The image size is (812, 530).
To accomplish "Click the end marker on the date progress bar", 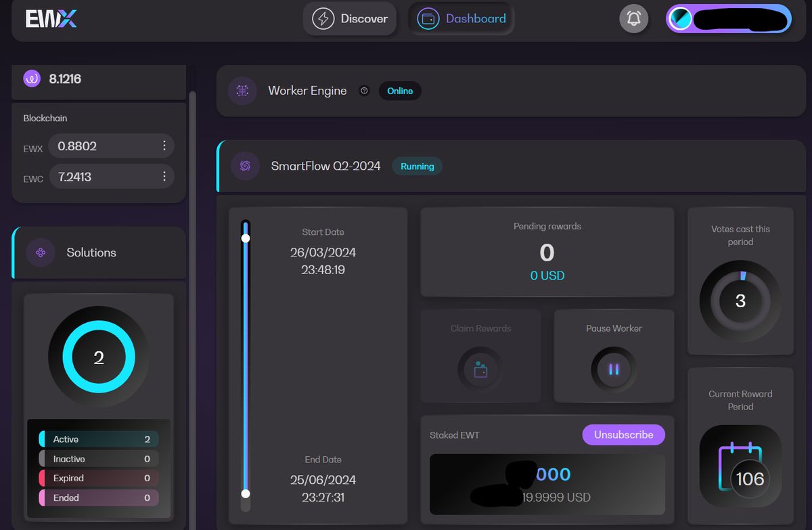I will tap(246, 493).
